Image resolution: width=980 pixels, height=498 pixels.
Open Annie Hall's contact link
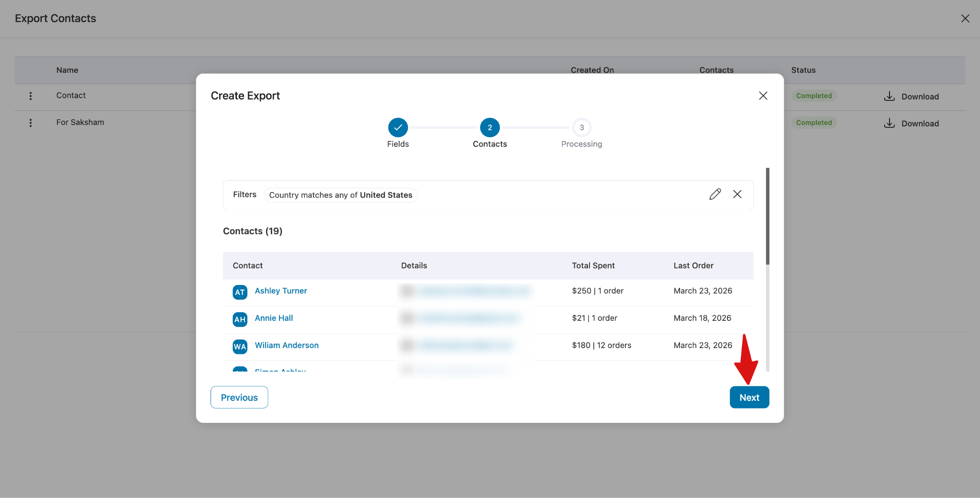tap(273, 318)
